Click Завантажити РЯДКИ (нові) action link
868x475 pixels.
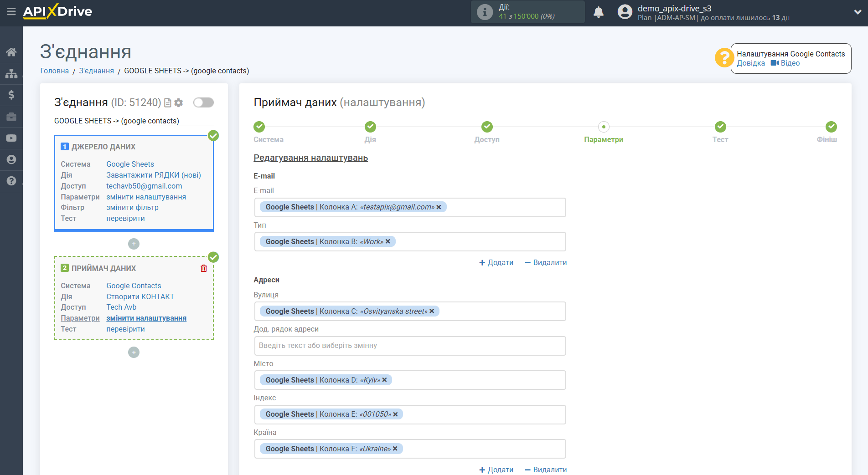coord(154,175)
